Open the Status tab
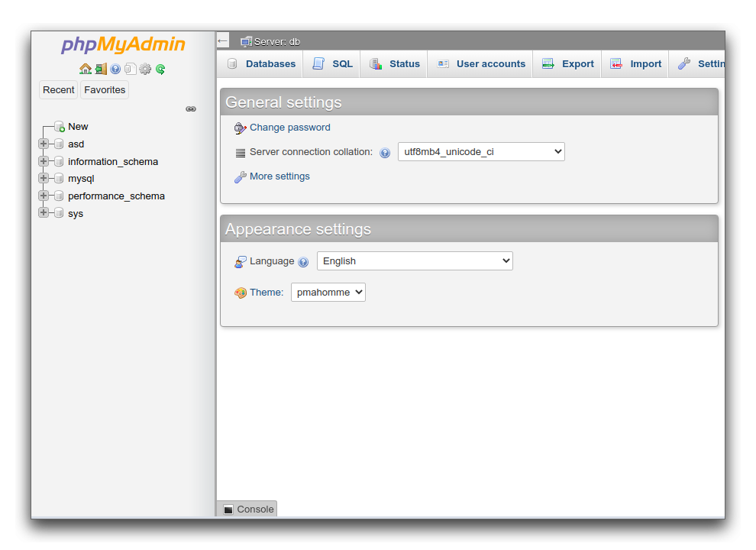Image resolution: width=756 pixels, height=550 pixels. point(394,63)
